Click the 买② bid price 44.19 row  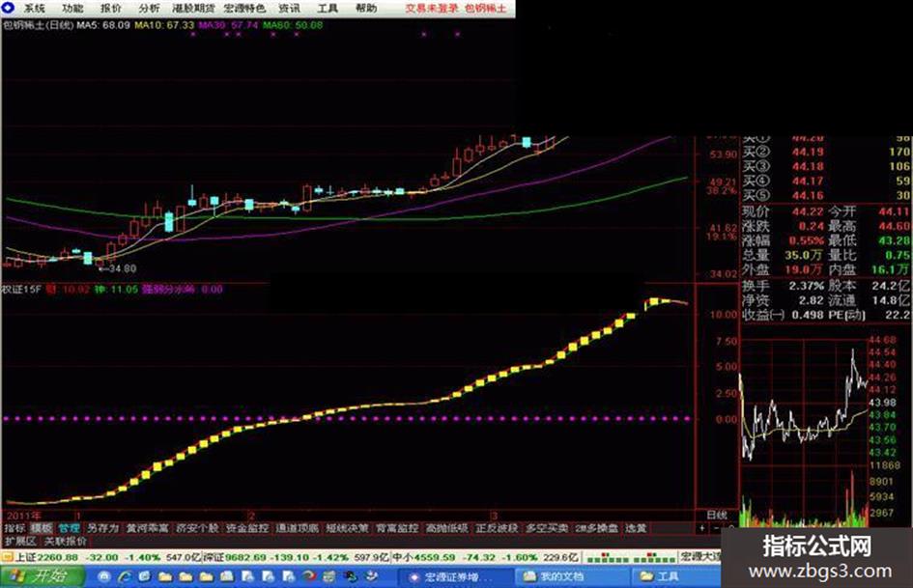pos(826,152)
